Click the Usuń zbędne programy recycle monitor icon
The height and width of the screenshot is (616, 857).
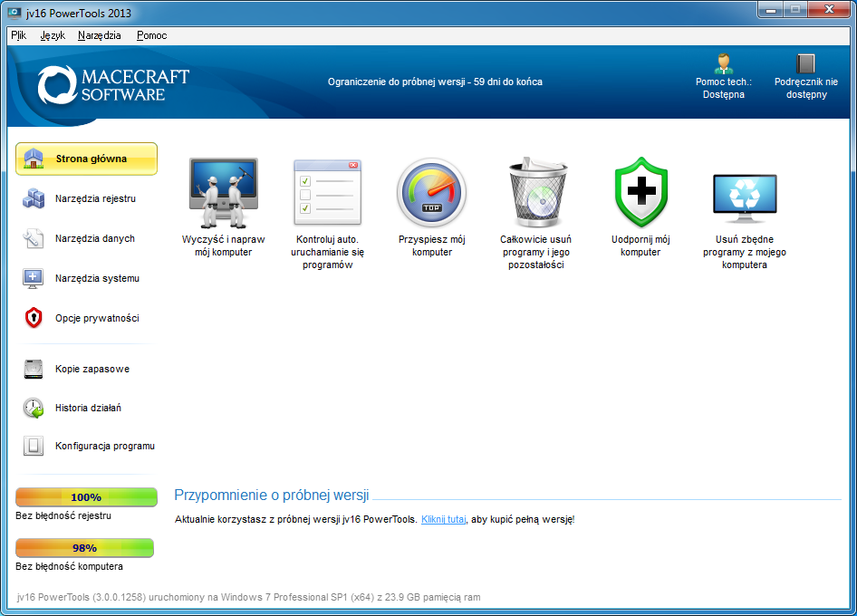tap(745, 197)
